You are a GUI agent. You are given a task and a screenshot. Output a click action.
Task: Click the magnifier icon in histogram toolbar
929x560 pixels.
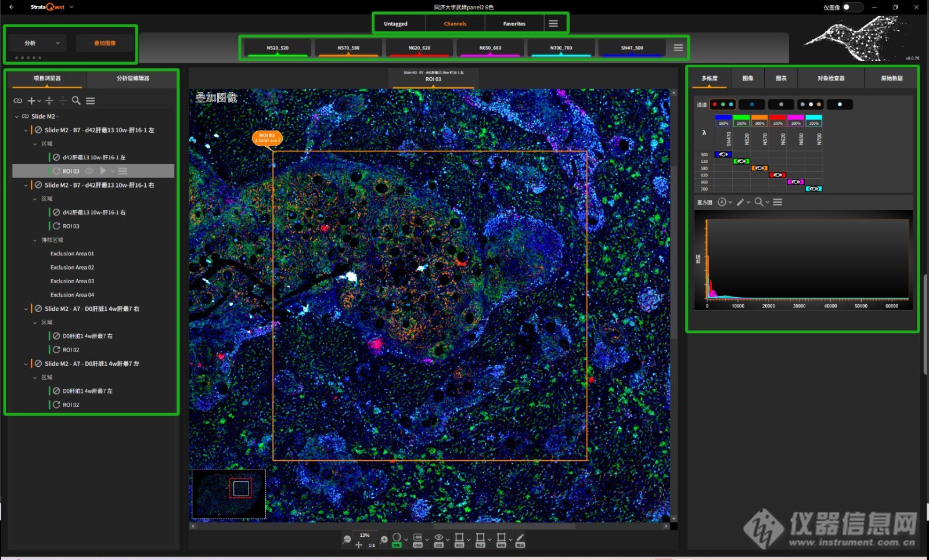tap(759, 202)
